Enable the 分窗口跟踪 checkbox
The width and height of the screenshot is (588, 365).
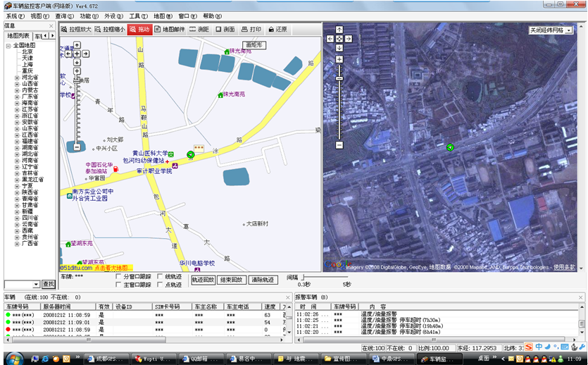(118, 277)
